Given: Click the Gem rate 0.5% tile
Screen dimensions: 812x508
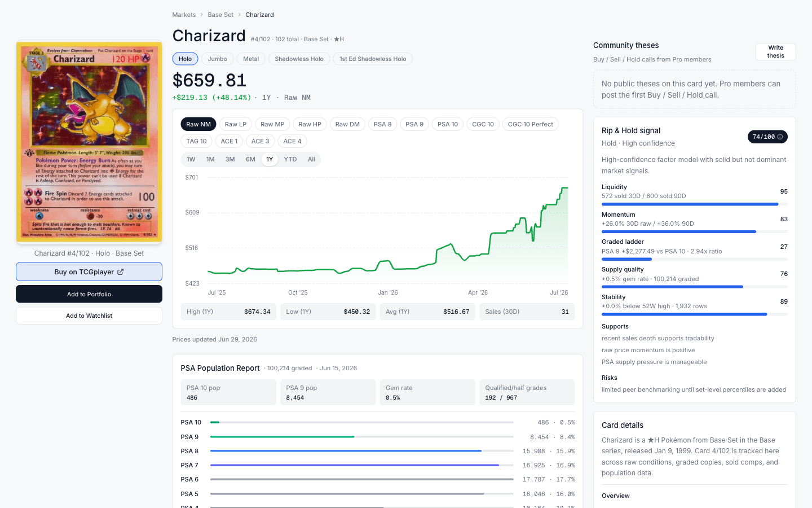Looking at the screenshot, I should pos(427,392).
